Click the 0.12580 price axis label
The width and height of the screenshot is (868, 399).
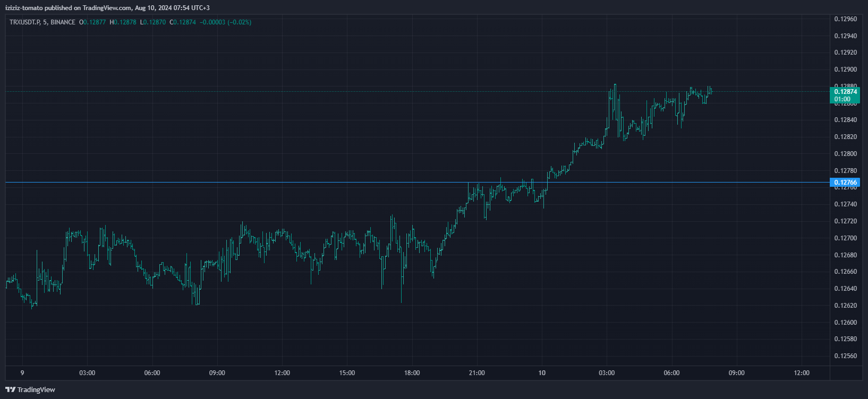[845, 339]
